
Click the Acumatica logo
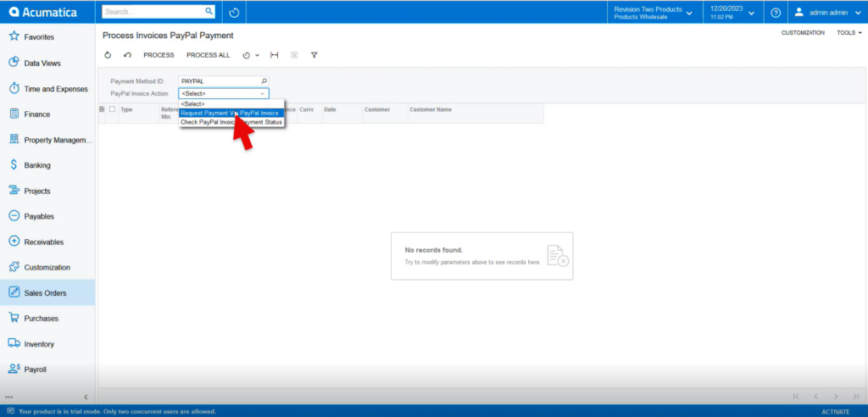click(42, 12)
